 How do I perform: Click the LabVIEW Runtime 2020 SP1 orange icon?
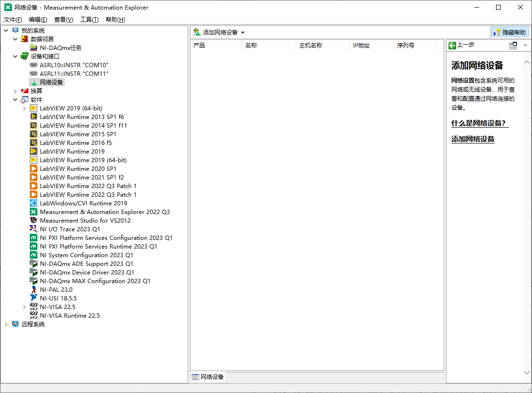(34, 168)
